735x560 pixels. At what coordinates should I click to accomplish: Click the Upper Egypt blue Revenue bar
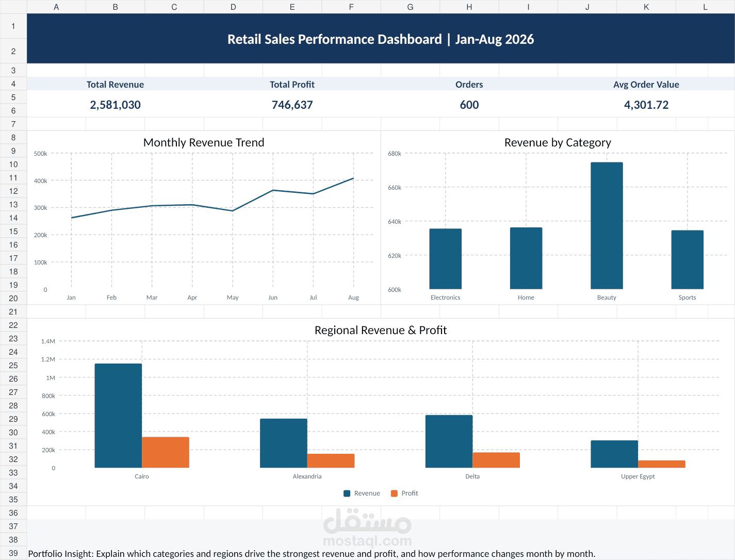pyautogui.click(x=614, y=454)
